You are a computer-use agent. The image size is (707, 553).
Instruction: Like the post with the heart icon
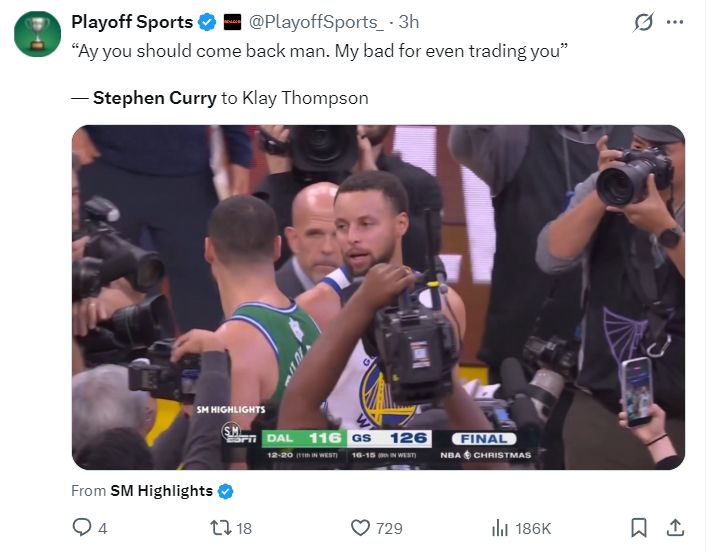tap(361, 527)
